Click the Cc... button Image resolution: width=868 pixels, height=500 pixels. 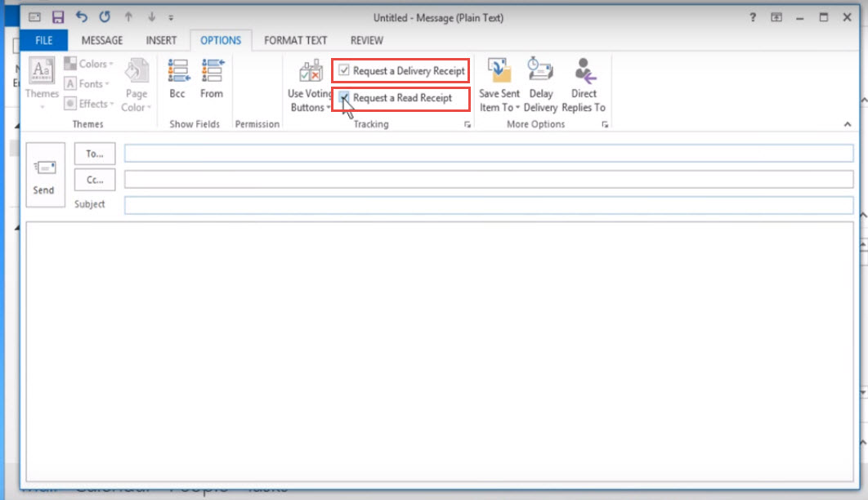tap(95, 180)
